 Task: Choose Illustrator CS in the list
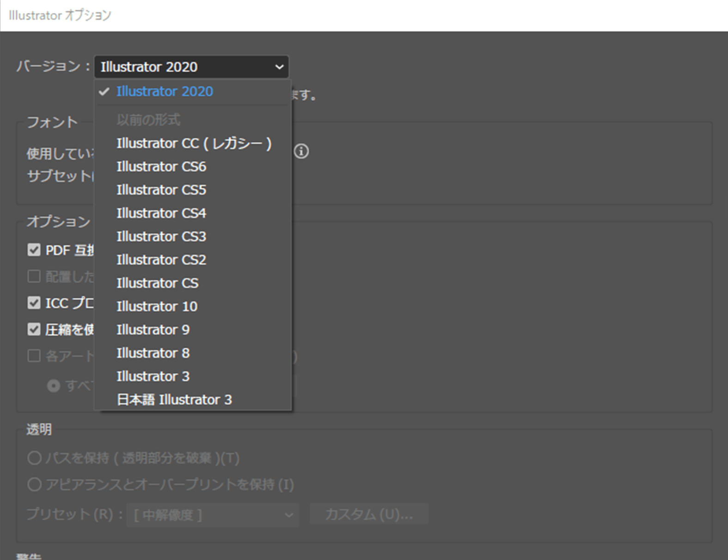click(x=158, y=283)
